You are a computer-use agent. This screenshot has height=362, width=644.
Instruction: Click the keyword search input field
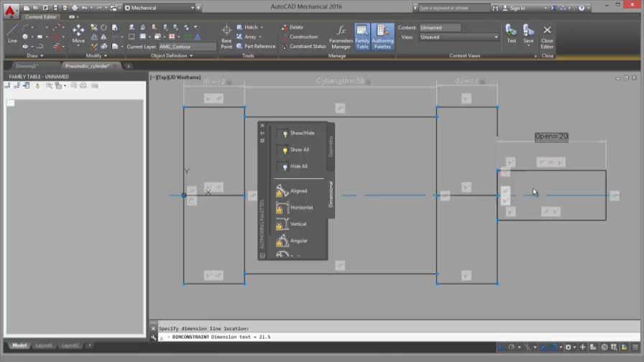click(453, 8)
